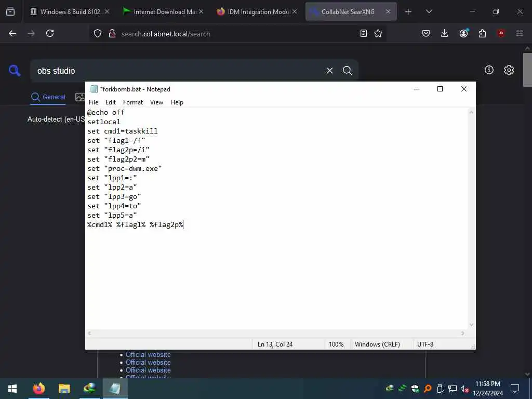Submit search with the magnifier button

(347, 71)
